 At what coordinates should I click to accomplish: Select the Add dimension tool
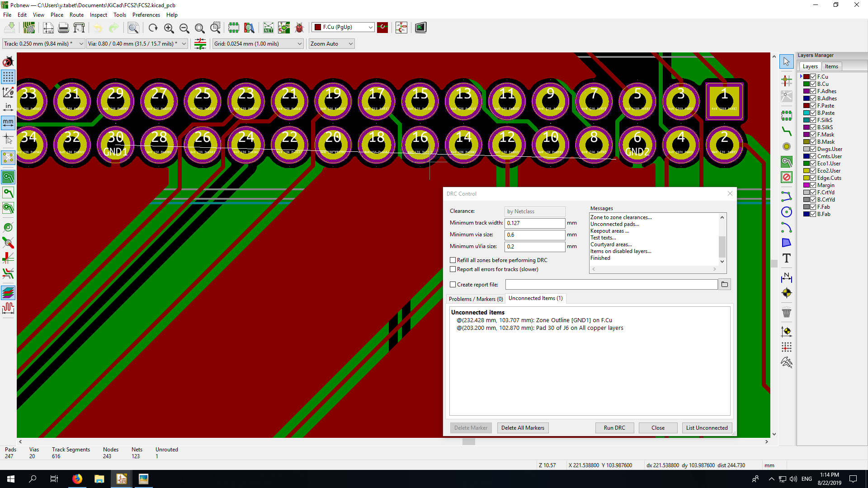[786, 277]
